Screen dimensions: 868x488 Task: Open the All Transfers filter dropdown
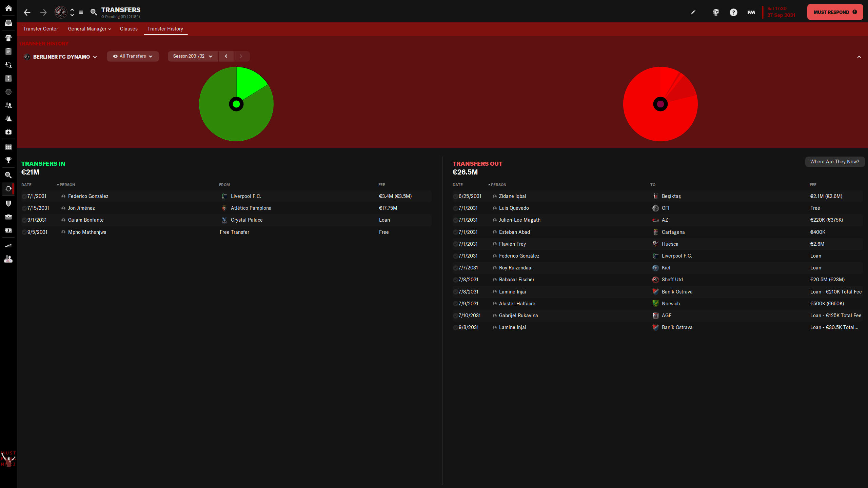[x=133, y=56]
